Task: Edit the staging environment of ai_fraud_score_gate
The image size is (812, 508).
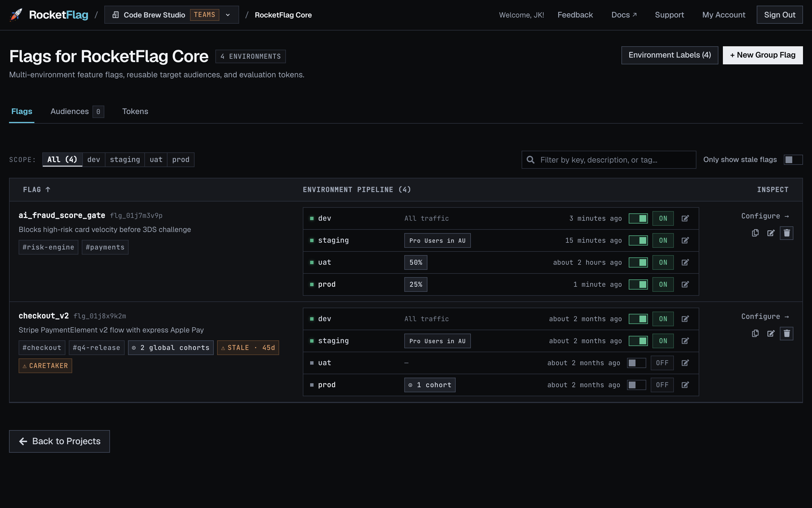Action: tap(685, 240)
